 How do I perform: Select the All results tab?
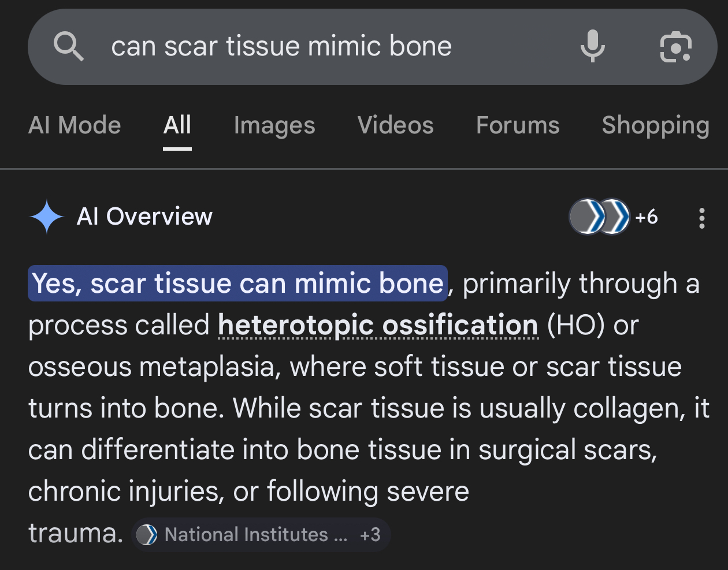(x=177, y=125)
